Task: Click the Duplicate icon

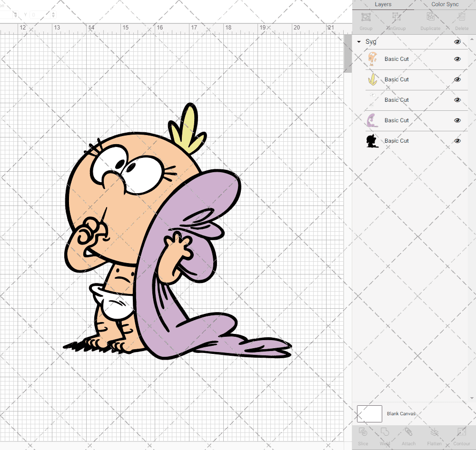Action: pyautogui.click(x=430, y=17)
